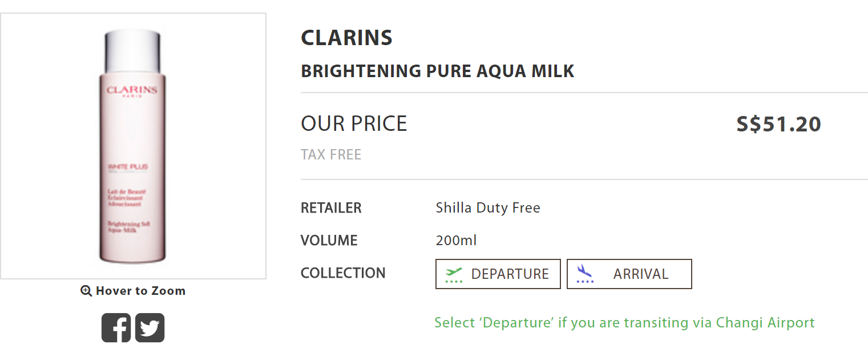Click the Brightening Pure Aqua Milk title
Screen dimensions: 868x364
pos(437,71)
